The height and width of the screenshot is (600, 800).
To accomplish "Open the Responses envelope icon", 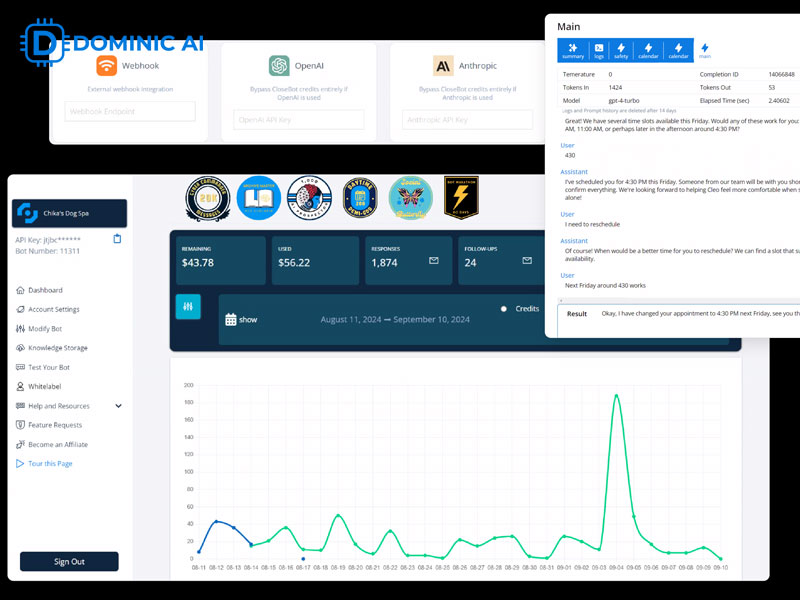I will tap(434, 261).
